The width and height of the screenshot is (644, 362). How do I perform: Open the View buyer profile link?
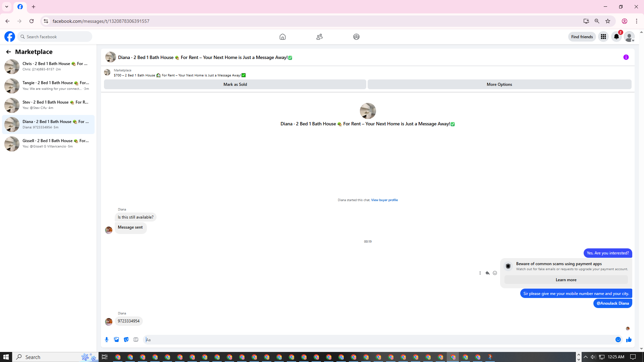pyautogui.click(x=384, y=200)
